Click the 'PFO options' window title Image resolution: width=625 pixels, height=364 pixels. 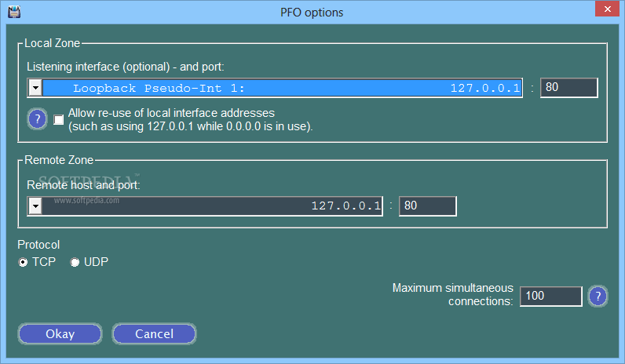pyautogui.click(x=312, y=13)
